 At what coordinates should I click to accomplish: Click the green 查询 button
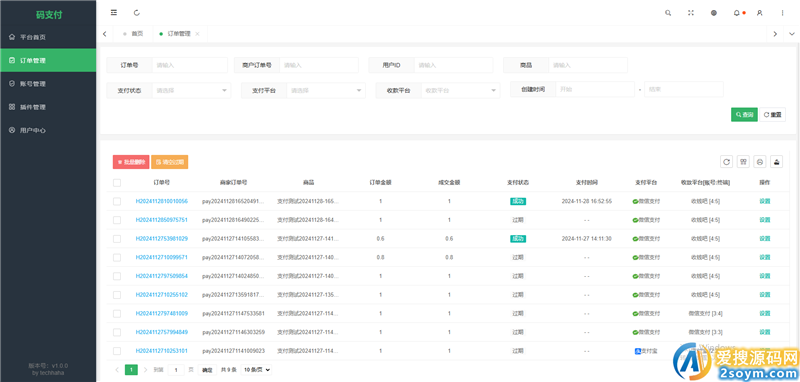744,115
